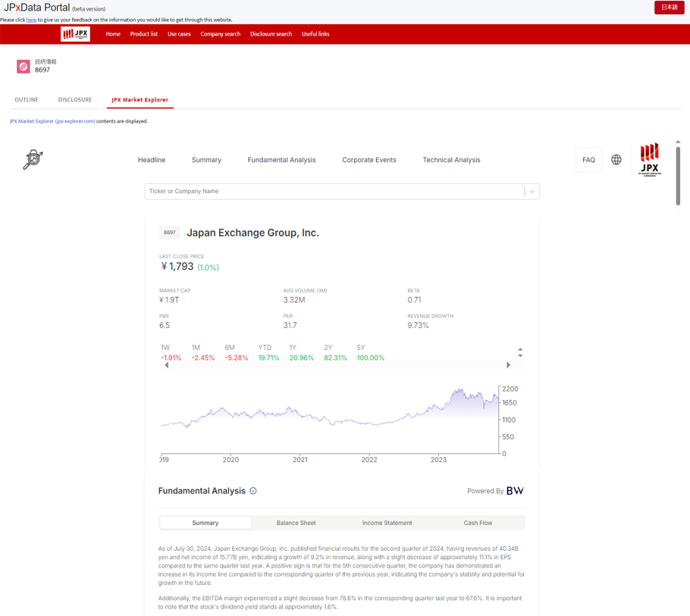The width and height of the screenshot is (690, 616).
Task: Select the 5Y return period
Action: pyautogui.click(x=371, y=352)
